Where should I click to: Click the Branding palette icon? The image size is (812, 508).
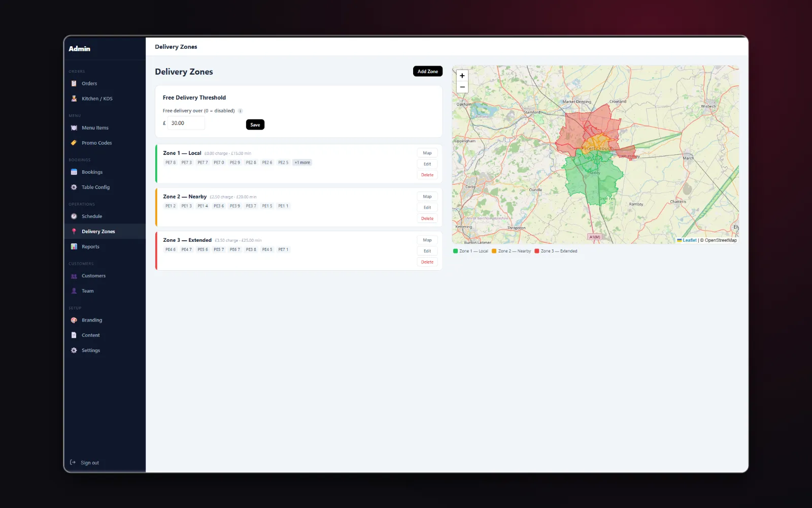click(x=74, y=320)
